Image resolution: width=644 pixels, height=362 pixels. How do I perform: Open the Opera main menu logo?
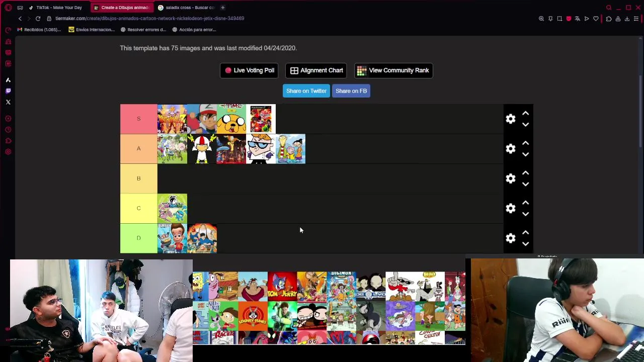coord(8,8)
